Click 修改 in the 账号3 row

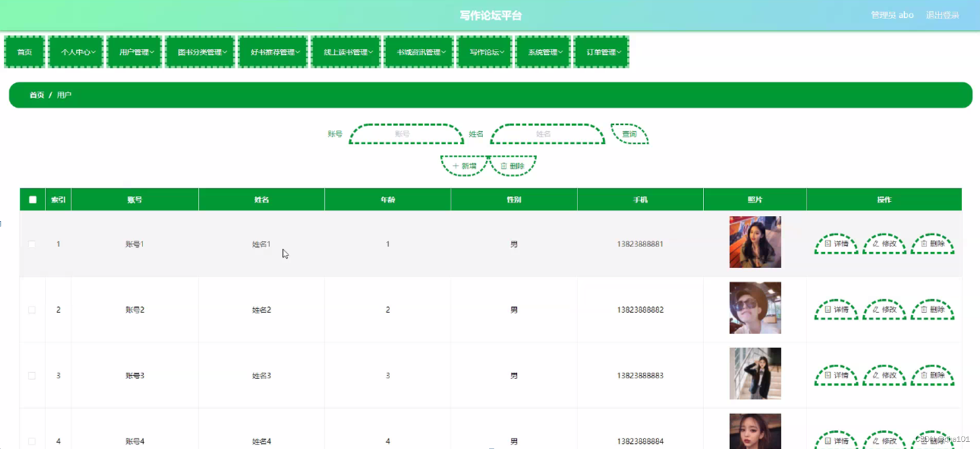[884, 375]
